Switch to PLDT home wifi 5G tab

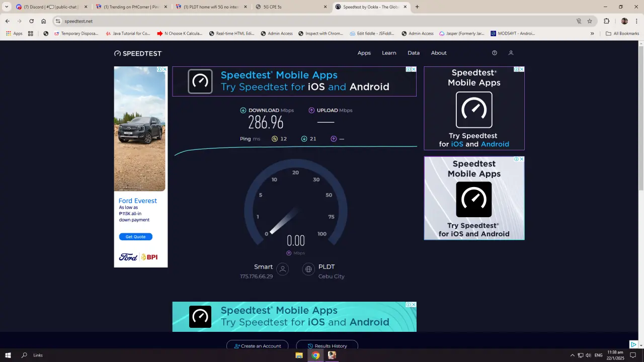pyautogui.click(x=211, y=7)
